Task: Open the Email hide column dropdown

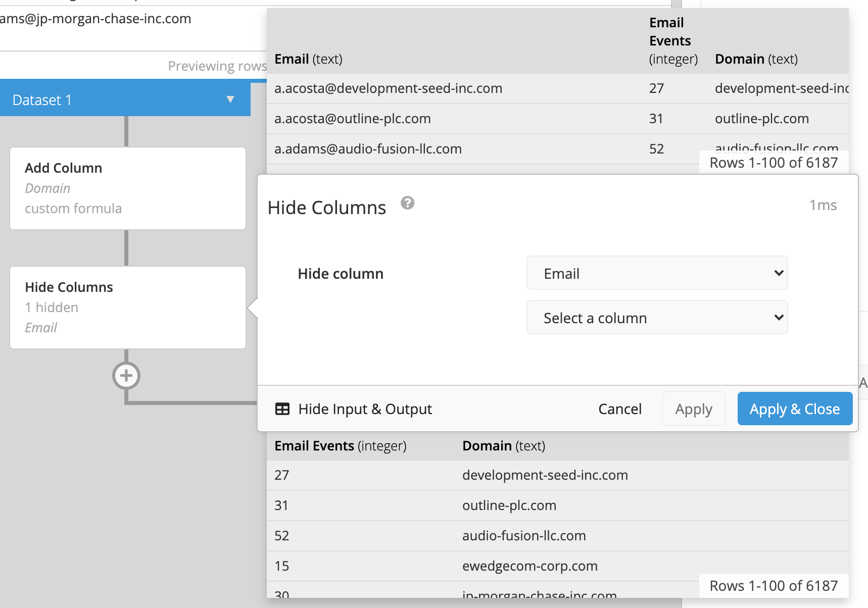Action: click(657, 273)
